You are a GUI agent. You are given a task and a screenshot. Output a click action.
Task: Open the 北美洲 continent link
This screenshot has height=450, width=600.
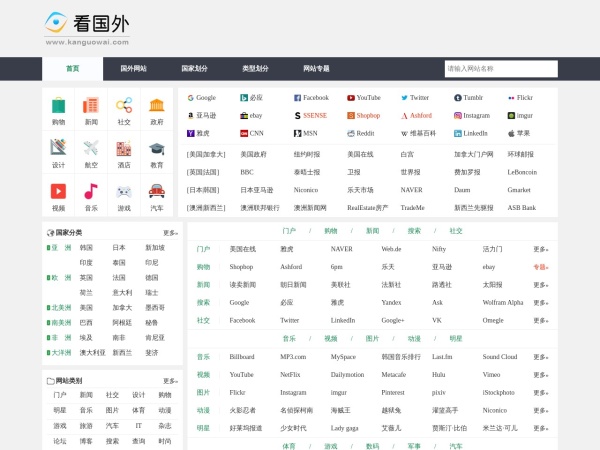pyautogui.click(x=61, y=308)
